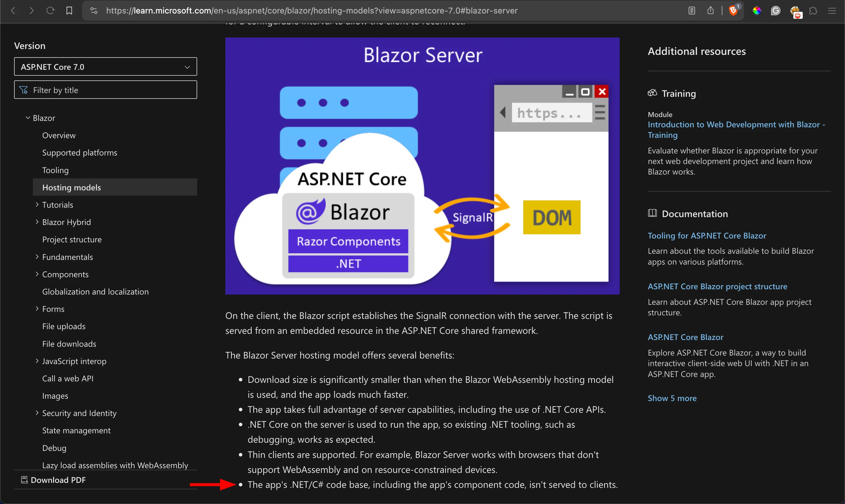Expand the Forms node
Image resolution: width=845 pixels, height=504 pixels.
(x=37, y=308)
